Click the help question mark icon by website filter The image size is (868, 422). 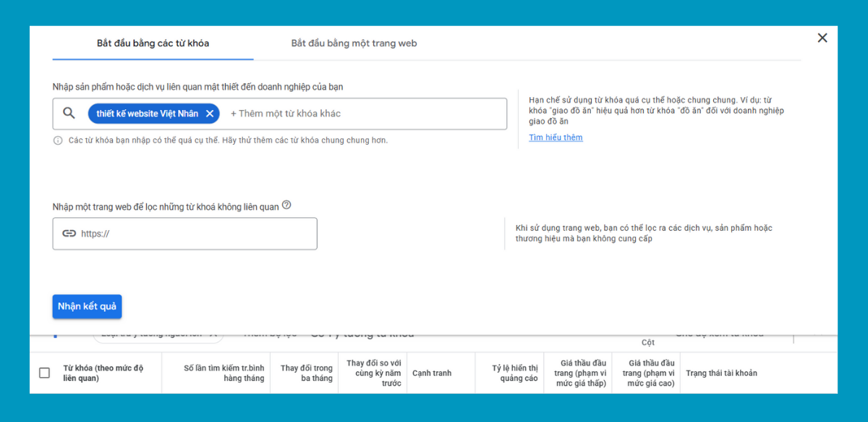(x=286, y=206)
